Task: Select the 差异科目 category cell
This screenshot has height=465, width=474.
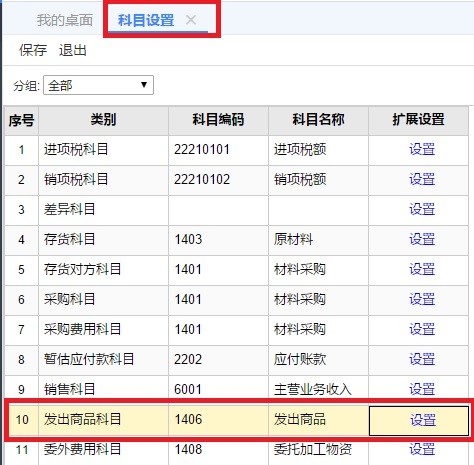Action: tap(103, 210)
